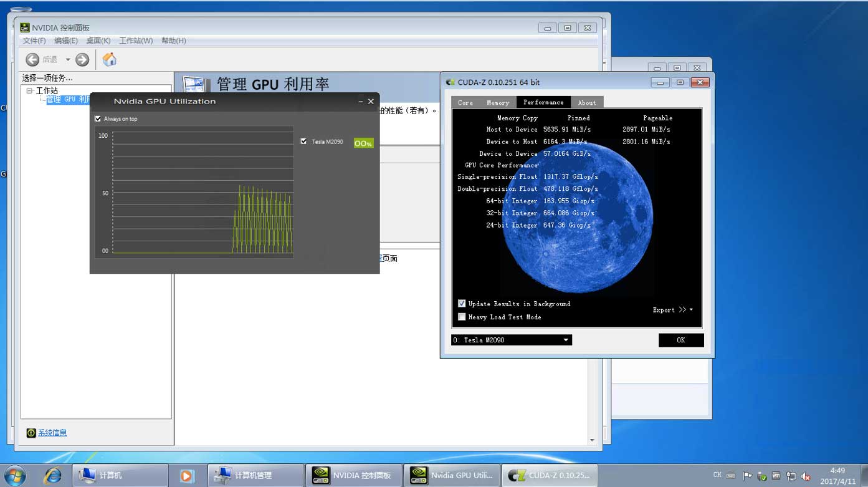This screenshot has height=487, width=868.
Task: Switch to CUDA-Z taskbar button
Action: [x=550, y=475]
